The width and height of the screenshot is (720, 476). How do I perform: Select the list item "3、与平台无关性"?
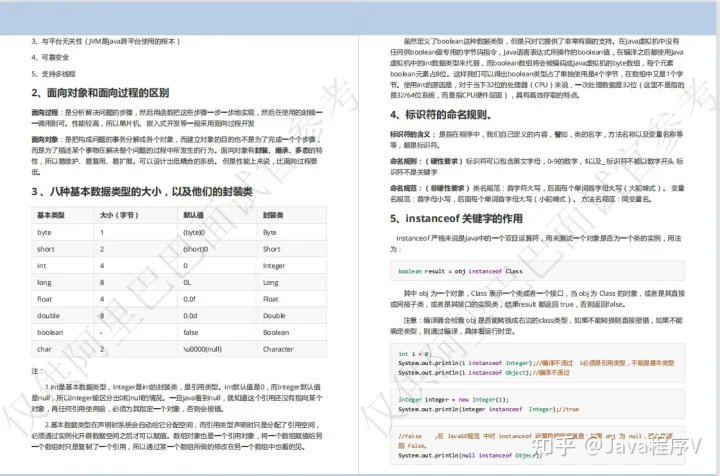point(106,41)
